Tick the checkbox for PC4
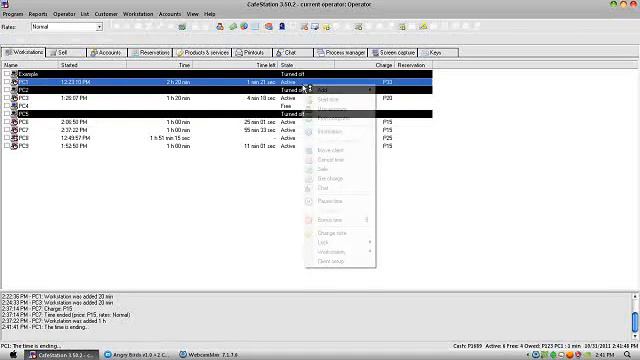The height and width of the screenshot is (360, 640). pyautogui.click(x=7, y=106)
